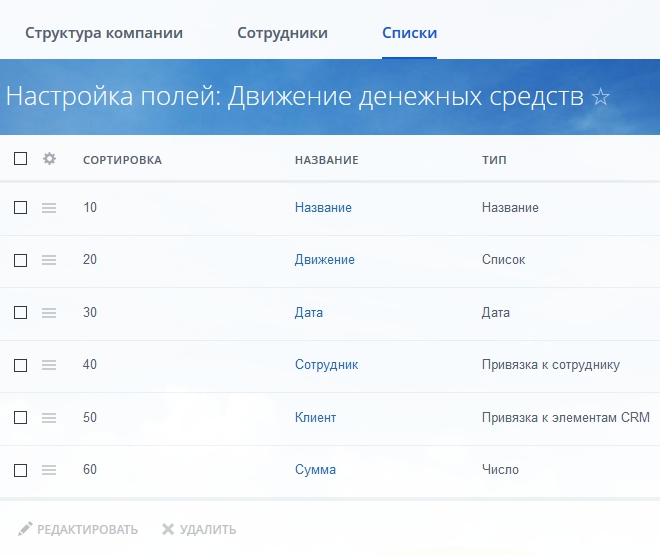Tick the checkbox for the Дата row
The height and width of the screenshot is (555, 660).
[x=20, y=313]
